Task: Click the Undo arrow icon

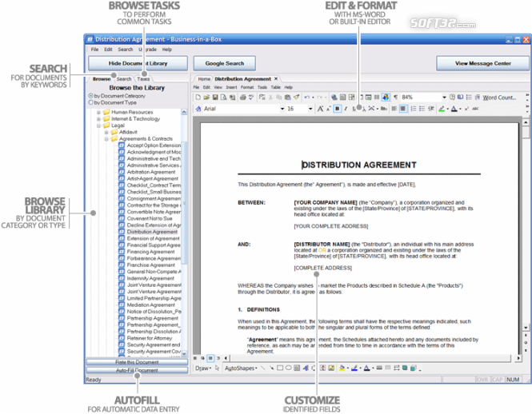Action: (306, 98)
